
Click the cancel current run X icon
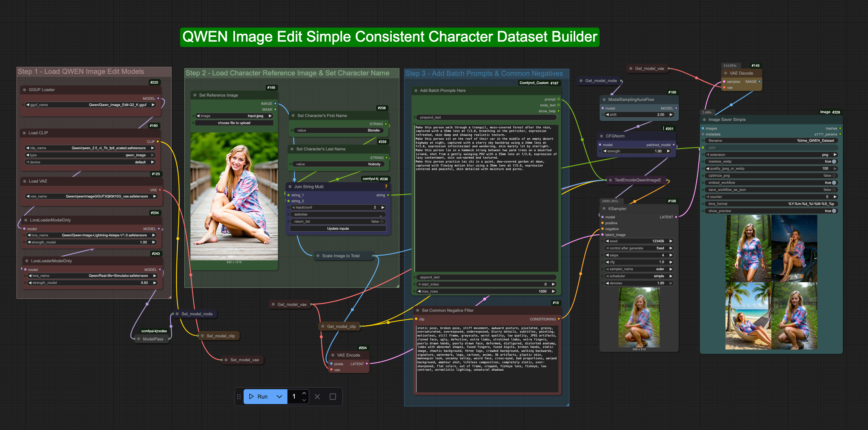pyautogui.click(x=317, y=397)
